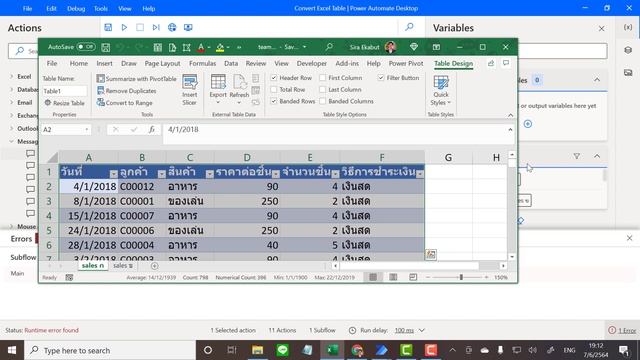The width and height of the screenshot is (640, 360).
Task: Open LINE app from the taskbar
Action: 282,350
